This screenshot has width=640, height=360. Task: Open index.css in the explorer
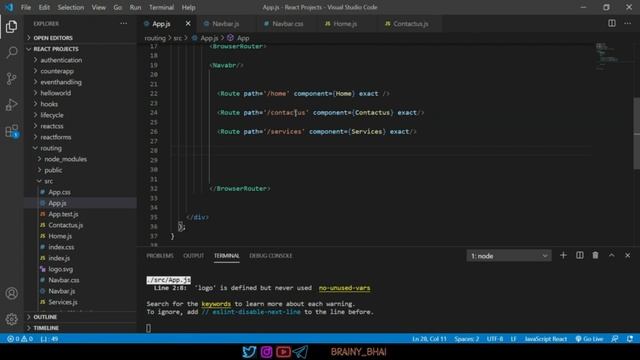coord(61,247)
